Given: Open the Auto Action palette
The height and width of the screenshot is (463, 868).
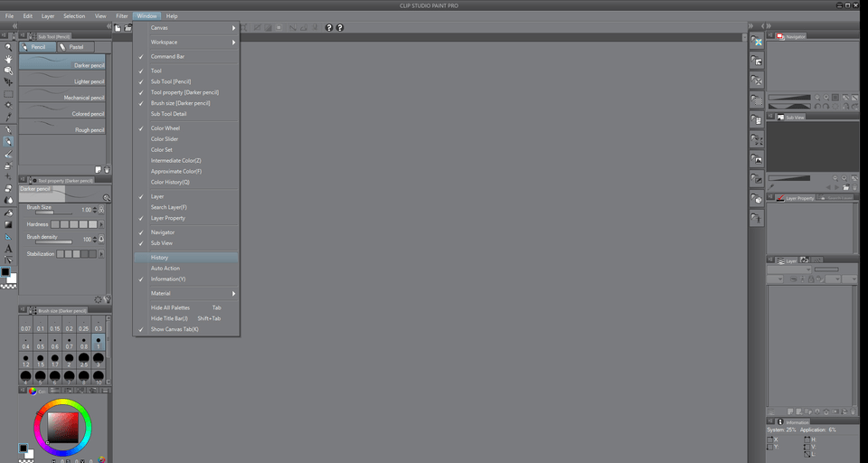Looking at the screenshot, I should [186, 269].
